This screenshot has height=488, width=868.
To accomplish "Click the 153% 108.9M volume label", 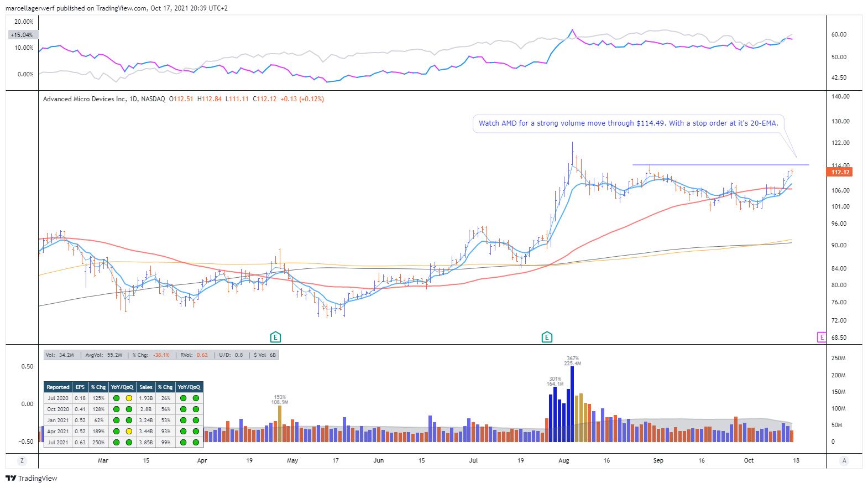I will 280,399.
